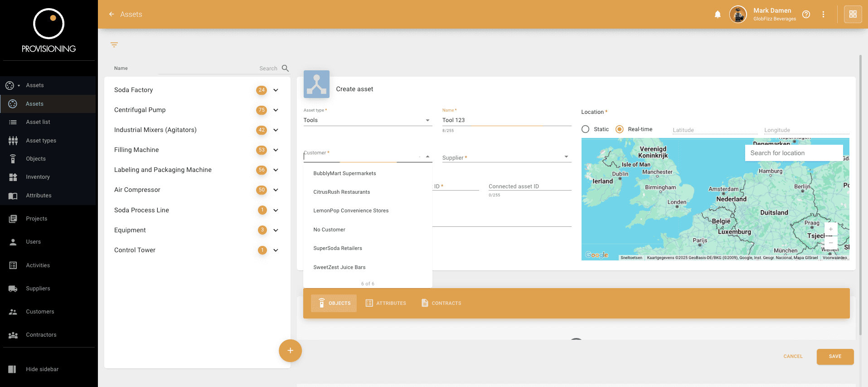This screenshot has width=868, height=387.
Task: Expand the Filling Machine group
Action: pos(276,150)
